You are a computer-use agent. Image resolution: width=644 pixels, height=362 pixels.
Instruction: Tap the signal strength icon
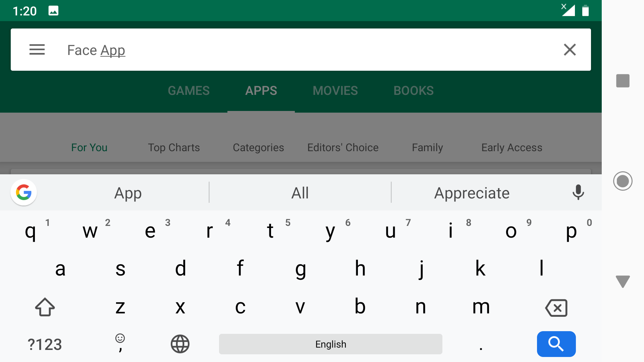tap(568, 10)
